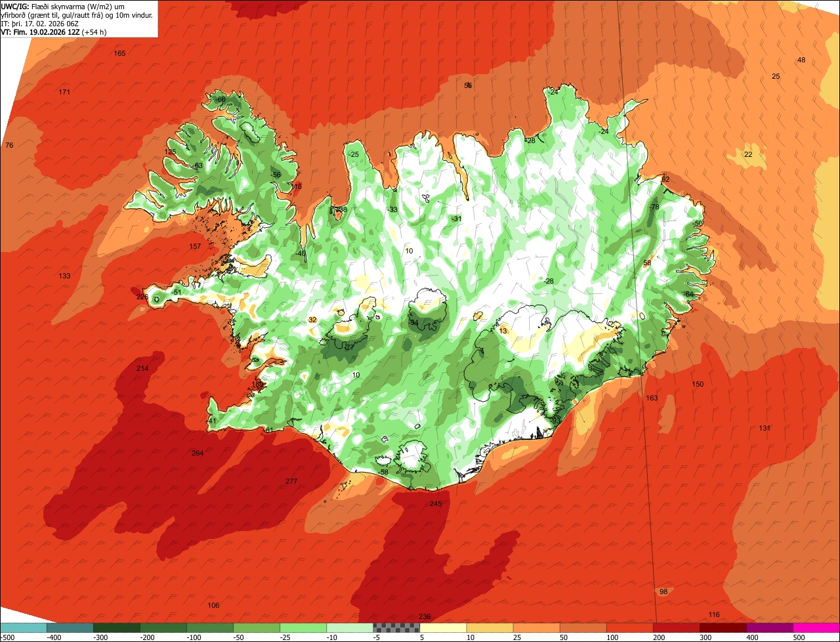Image resolution: width=840 pixels, height=642 pixels.
Task: Click the map value '106' in the southwest ocean
Action: coord(213,605)
